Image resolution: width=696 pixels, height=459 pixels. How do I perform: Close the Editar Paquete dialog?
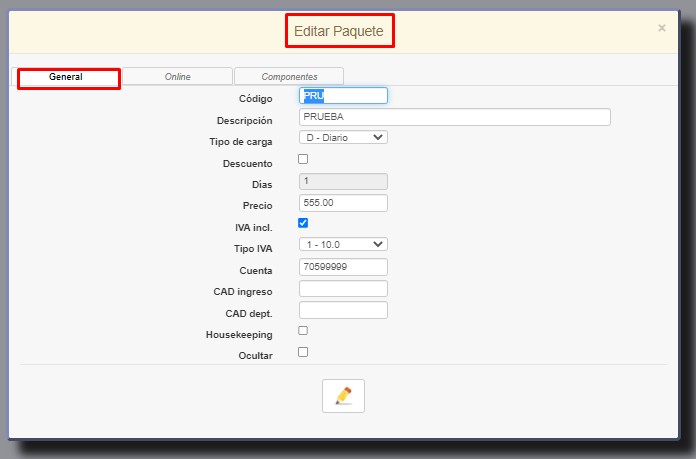[x=661, y=28]
